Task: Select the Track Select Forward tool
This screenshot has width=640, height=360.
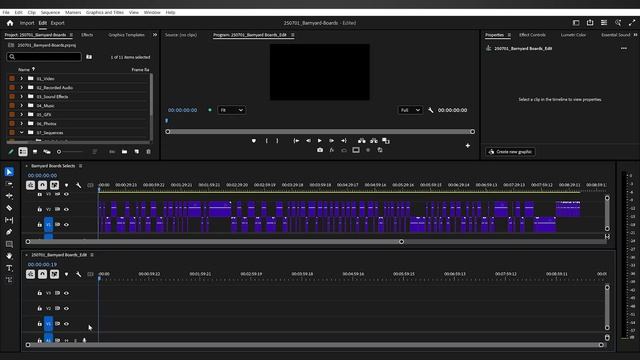Action: click(x=9, y=184)
